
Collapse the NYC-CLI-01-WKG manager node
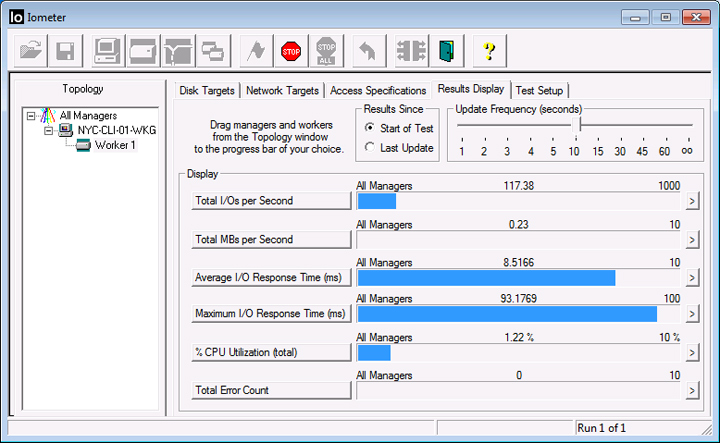coord(47,130)
